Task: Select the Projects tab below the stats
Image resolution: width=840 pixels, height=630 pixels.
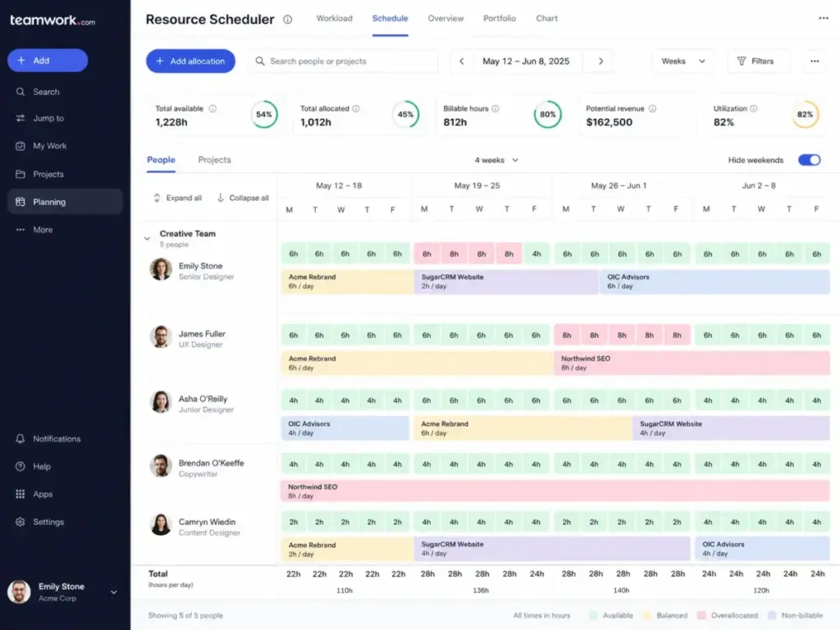Action: point(214,160)
